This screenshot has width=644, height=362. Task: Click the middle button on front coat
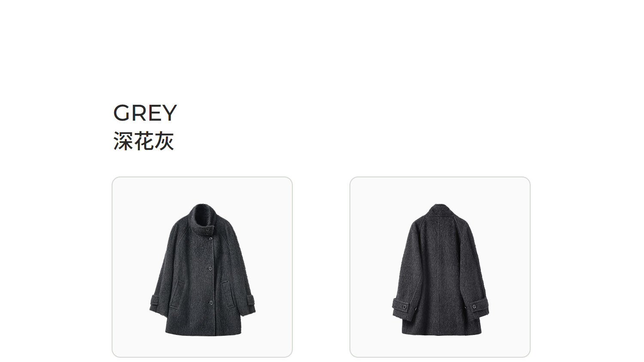pyautogui.click(x=211, y=268)
